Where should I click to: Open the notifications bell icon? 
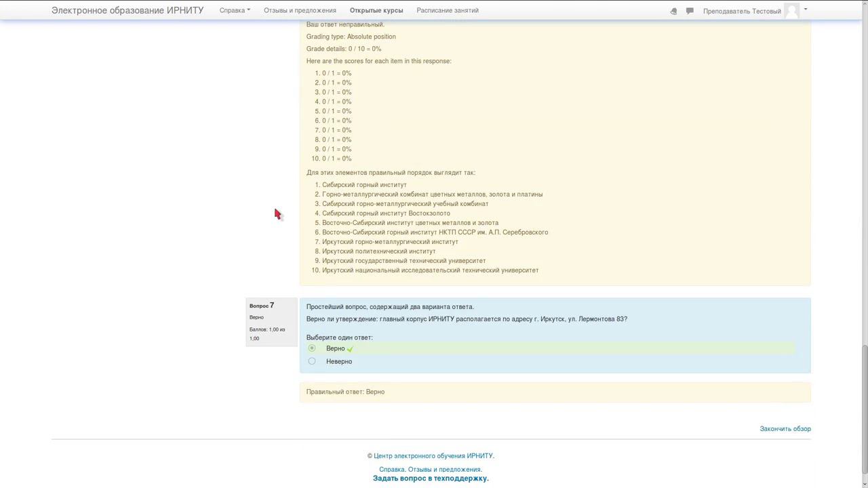point(673,11)
